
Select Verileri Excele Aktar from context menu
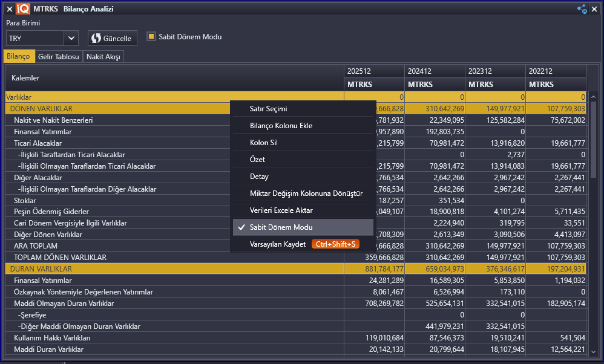pyautogui.click(x=281, y=210)
